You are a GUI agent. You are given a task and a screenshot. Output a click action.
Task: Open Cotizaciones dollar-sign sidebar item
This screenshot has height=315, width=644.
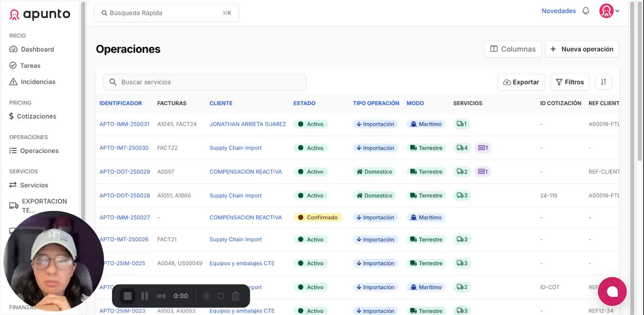click(x=36, y=116)
